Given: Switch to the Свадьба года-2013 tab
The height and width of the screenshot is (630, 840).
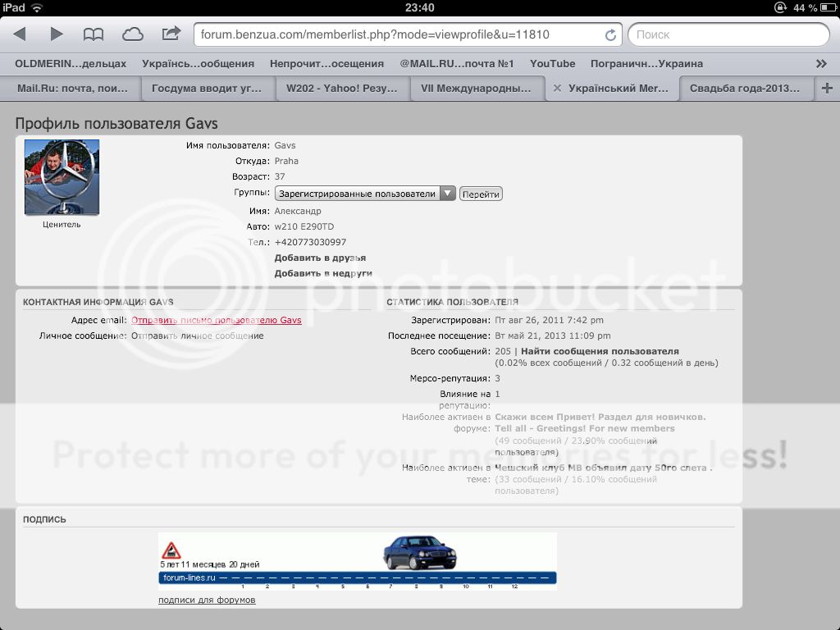Looking at the screenshot, I should tap(746, 89).
